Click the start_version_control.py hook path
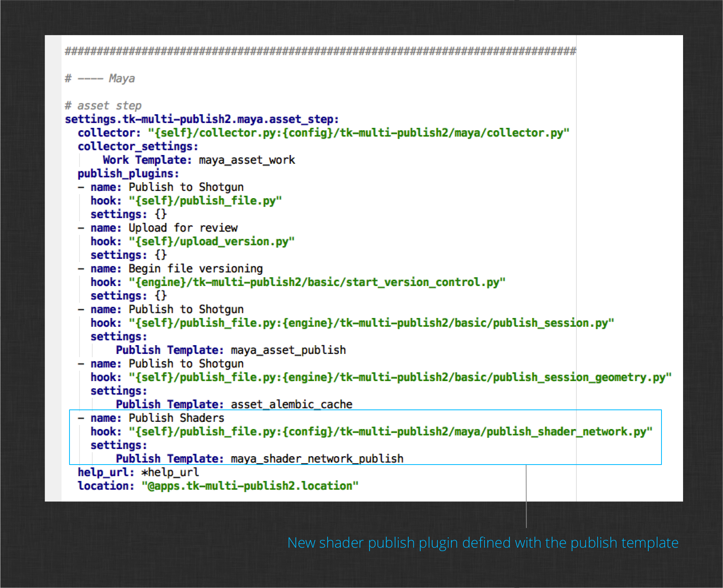723x588 pixels. 317,282
